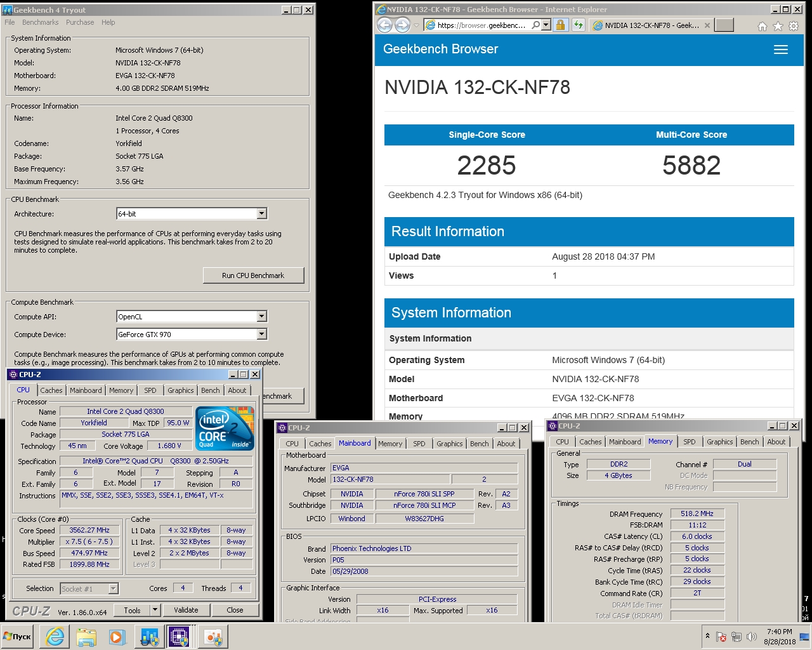This screenshot has width=812, height=650.
Task: Open Windows Explorer folder on taskbar
Action: coord(86,637)
